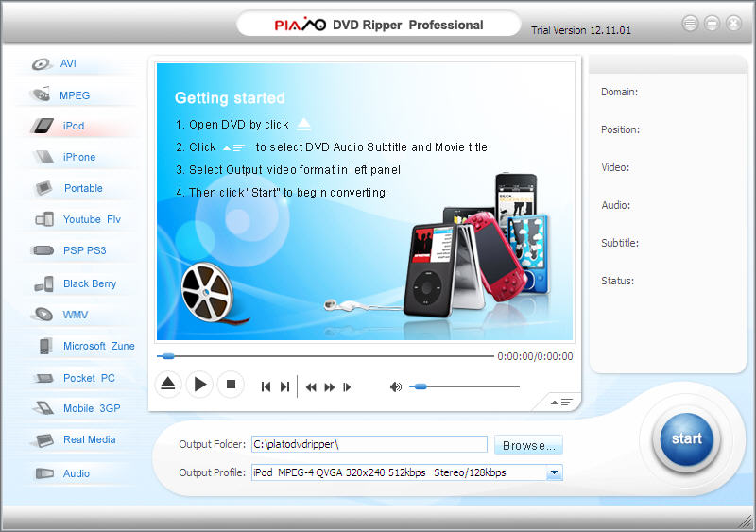The height and width of the screenshot is (532, 756).
Task: Open the title and subtitle selection panel
Action: (x=561, y=403)
